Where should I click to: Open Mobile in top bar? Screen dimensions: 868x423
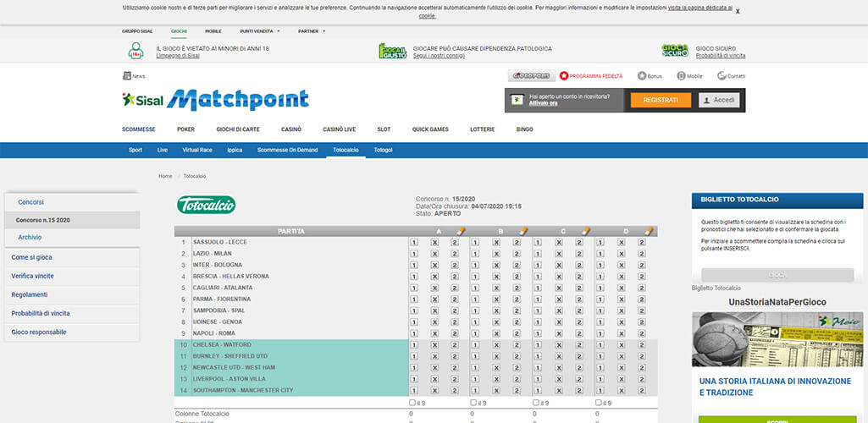[213, 31]
